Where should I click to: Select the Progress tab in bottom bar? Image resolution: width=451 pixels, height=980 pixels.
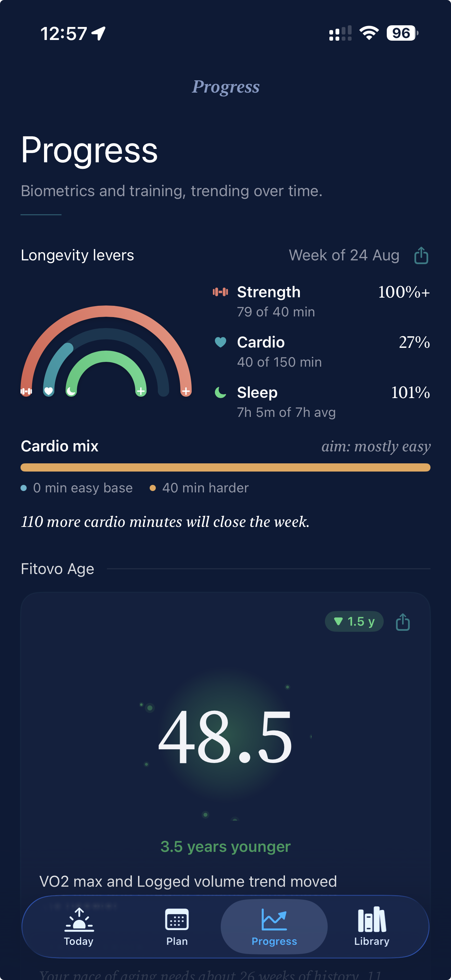pos(274,927)
